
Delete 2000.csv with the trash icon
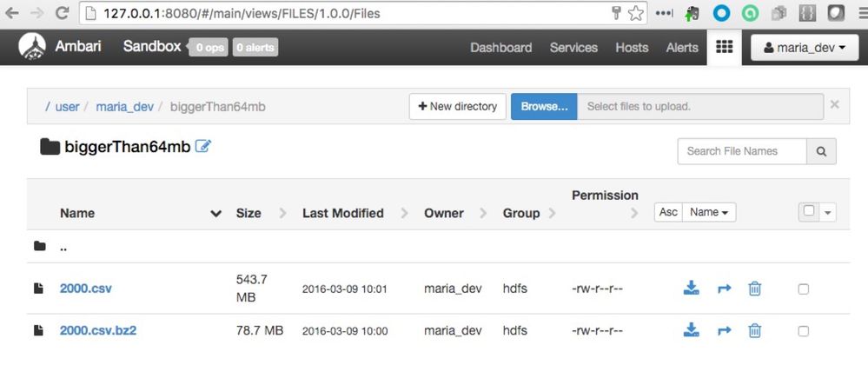754,289
